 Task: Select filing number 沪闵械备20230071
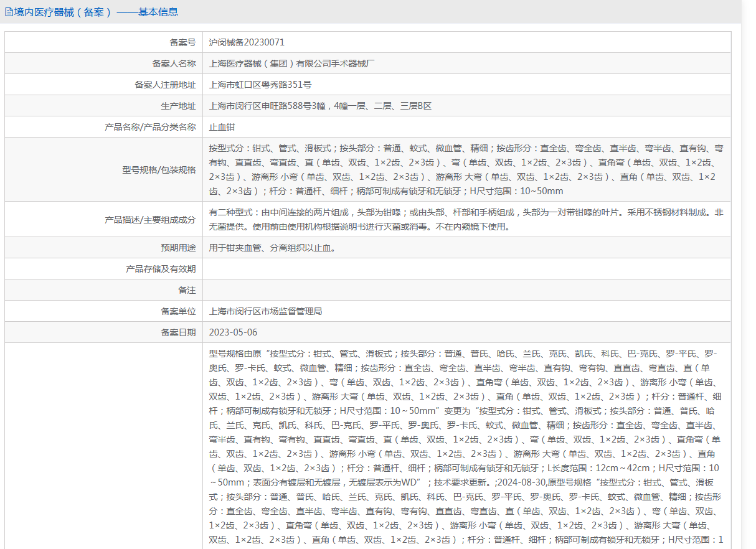coord(247,42)
